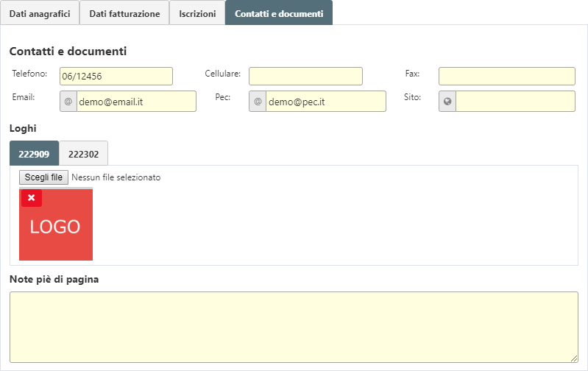This screenshot has width=588, height=371.
Task: Click the Email field containing demo@email.it
Action: (136, 102)
